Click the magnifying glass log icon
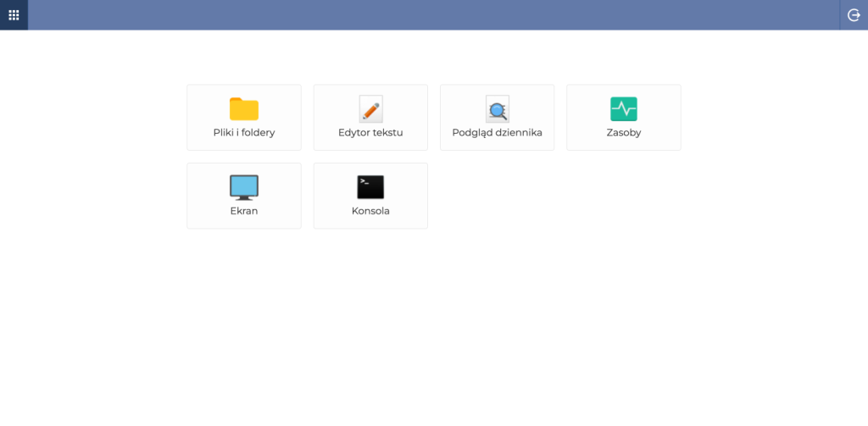Image resolution: width=868 pixels, height=426 pixels. (497, 109)
